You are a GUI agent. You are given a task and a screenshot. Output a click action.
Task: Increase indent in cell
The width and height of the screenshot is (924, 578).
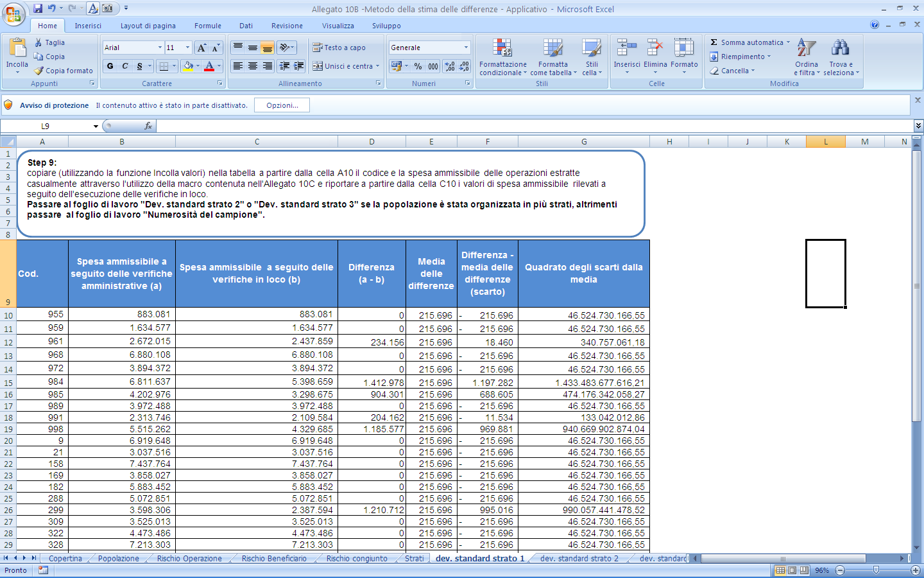299,66
